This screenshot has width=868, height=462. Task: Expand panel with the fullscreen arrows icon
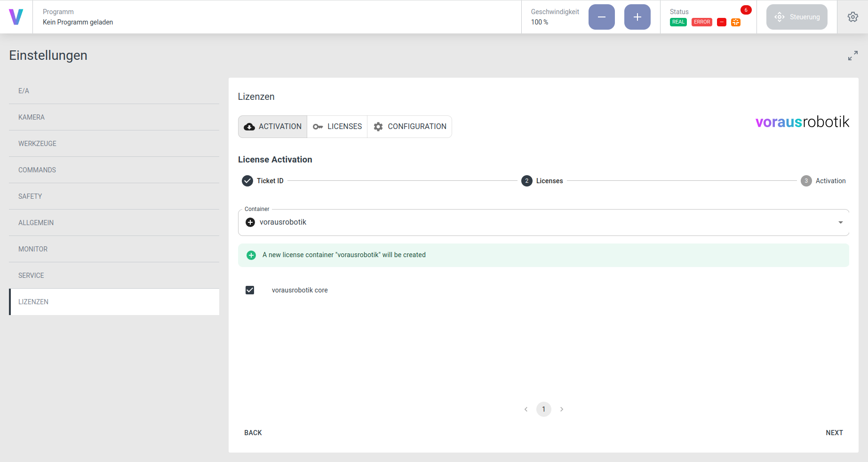[852, 56]
